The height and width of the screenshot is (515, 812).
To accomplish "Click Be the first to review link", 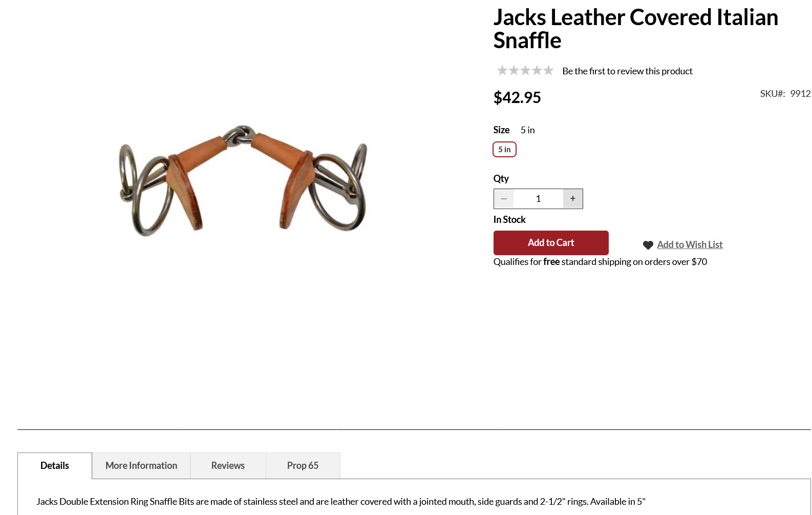I will click(x=627, y=71).
